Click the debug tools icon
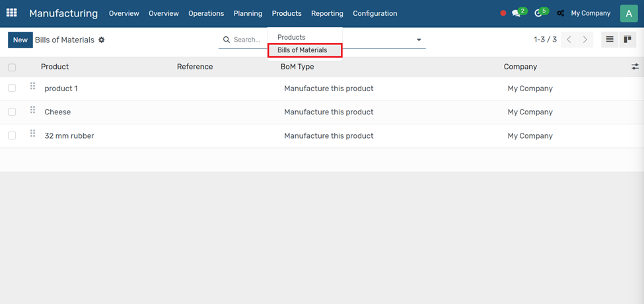 click(561, 13)
